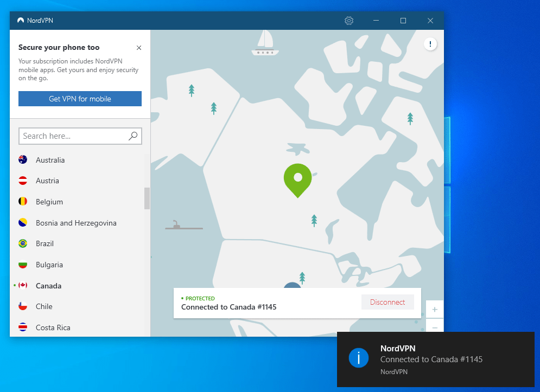Select Chile in country list
The width and height of the screenshot is (540, 392).
click(x=44, y=306)
